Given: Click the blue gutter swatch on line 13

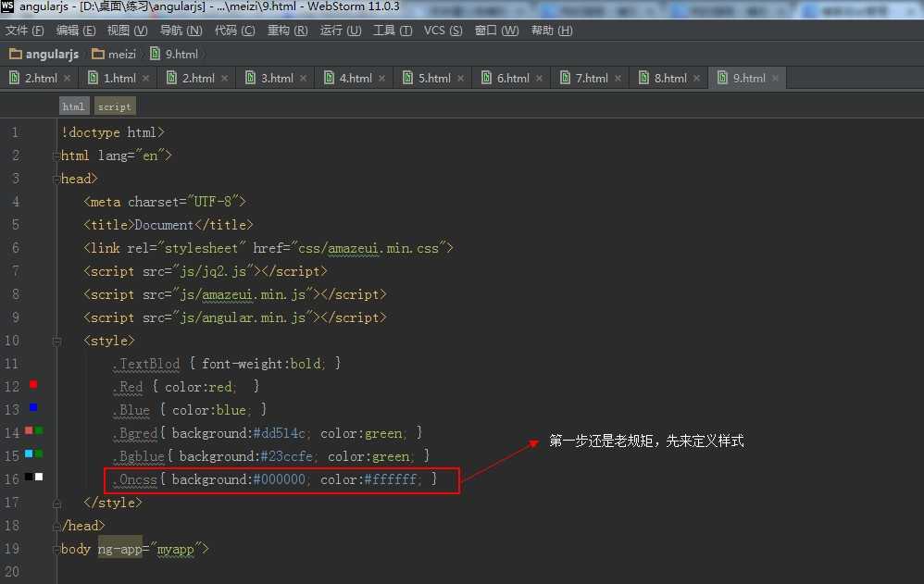Looking at the screenshot, I should [x=33, y=407].
